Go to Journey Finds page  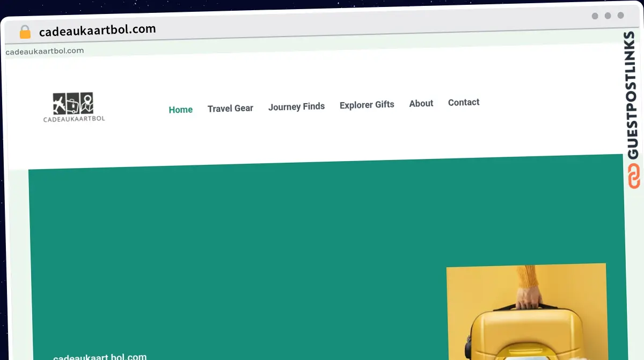coord(296,106)
